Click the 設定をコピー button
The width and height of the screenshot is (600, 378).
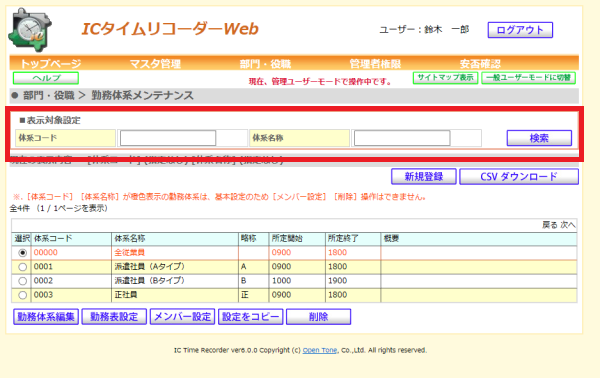point(251,317)
